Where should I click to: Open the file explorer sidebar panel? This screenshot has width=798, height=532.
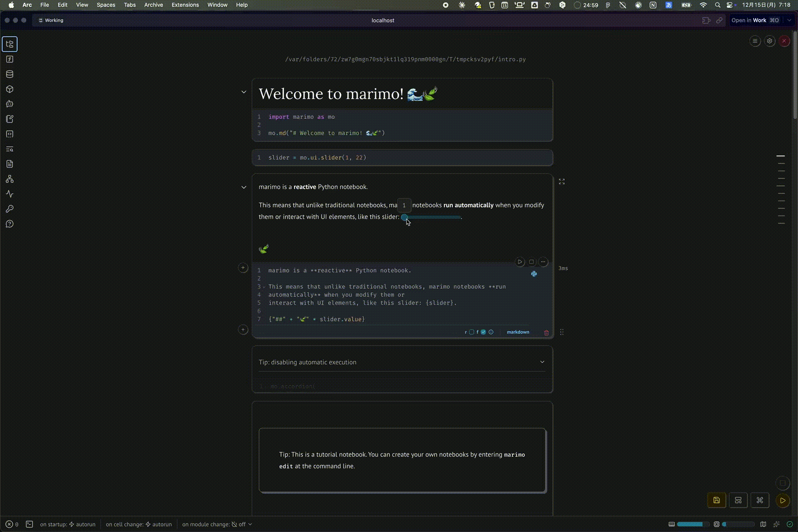coord(10,44)
